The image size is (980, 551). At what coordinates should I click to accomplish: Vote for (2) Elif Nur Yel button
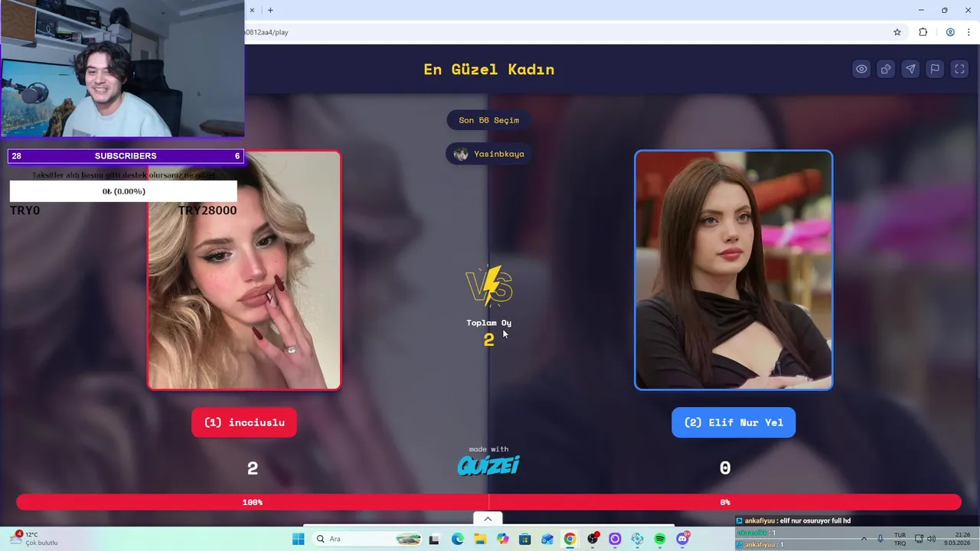(x=733, y=422)
